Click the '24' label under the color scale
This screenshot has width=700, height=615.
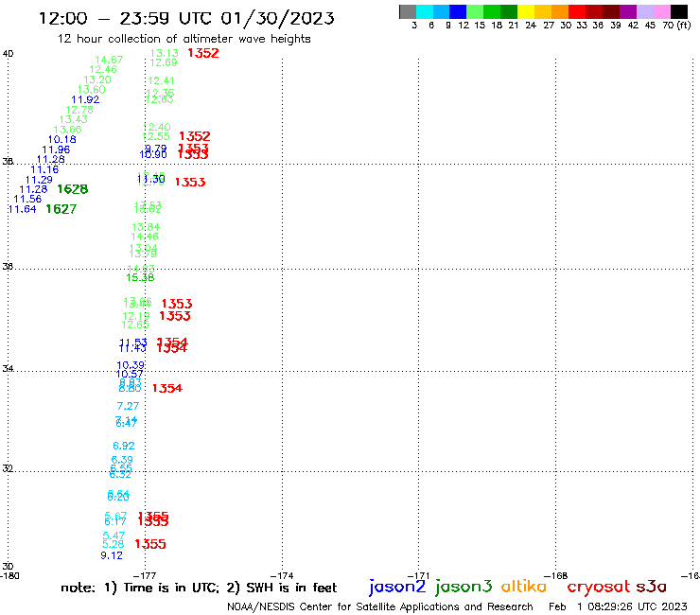tap(531, 26)
